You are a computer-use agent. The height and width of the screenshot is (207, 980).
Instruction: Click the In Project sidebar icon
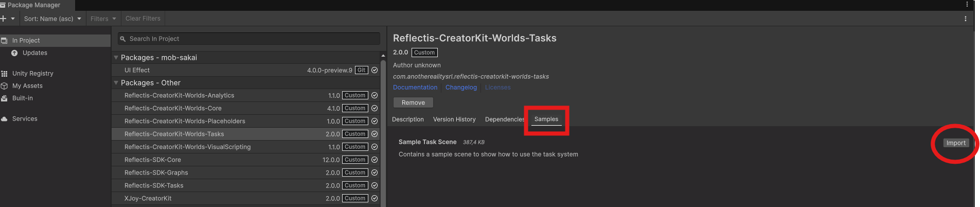tap(4, 40)
